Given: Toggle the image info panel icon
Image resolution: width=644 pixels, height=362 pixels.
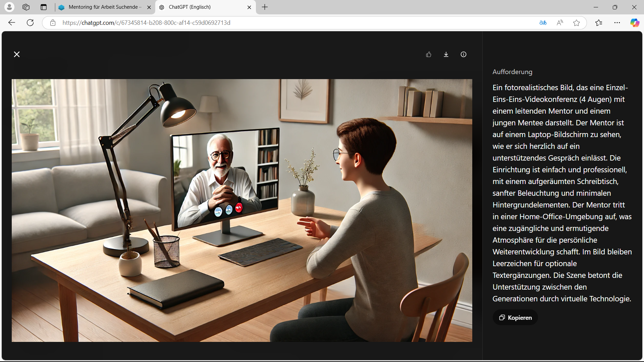Looking at the screenshot, I should pos(464,54).
